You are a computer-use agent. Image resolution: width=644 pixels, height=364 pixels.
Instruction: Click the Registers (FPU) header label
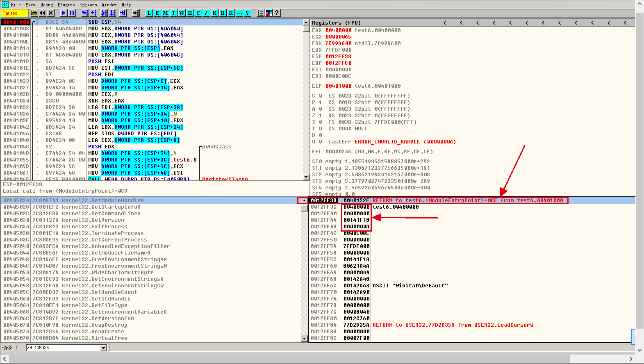[x=336, y=23]
